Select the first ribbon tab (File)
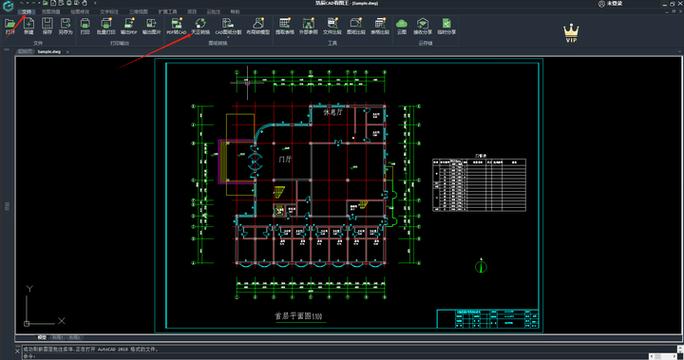 [x=27, y=12]
